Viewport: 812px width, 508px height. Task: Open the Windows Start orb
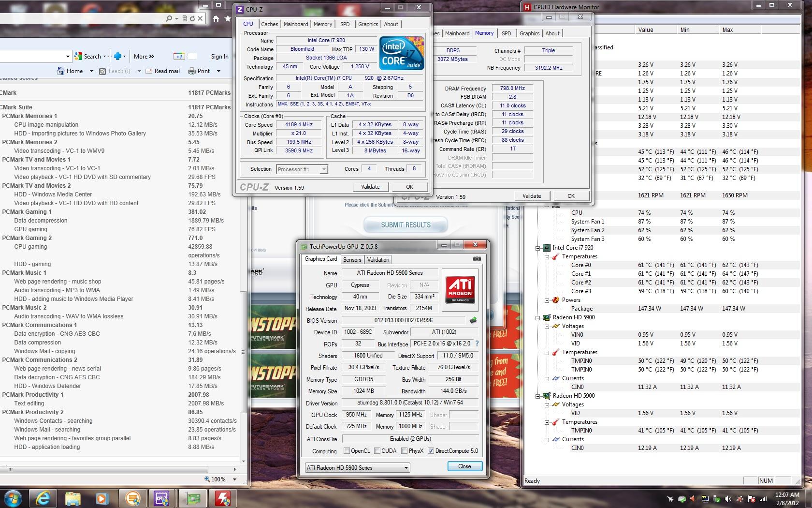pos(13,498)
